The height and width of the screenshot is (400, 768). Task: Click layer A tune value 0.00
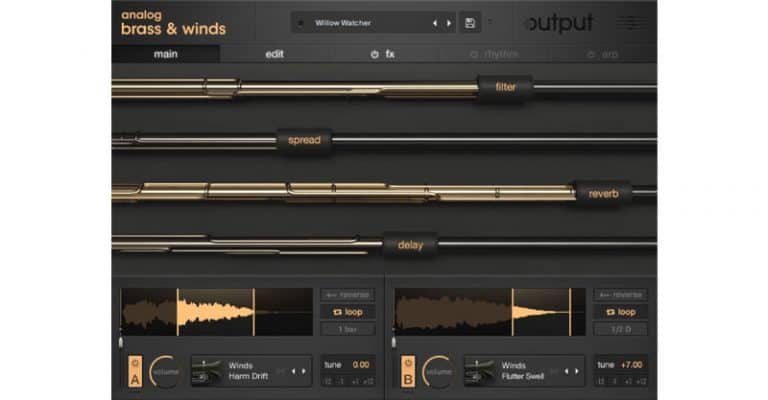point(361,365)
